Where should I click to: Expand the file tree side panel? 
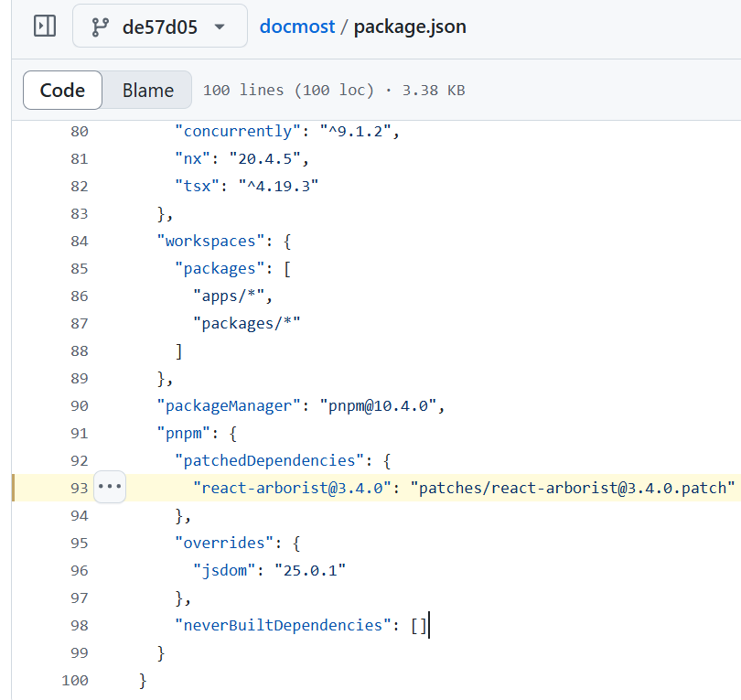[45, 26]
